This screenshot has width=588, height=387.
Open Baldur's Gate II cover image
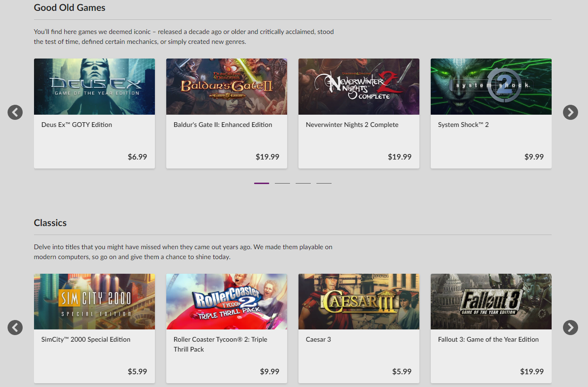pyautogui.click(x=227, y=86)
